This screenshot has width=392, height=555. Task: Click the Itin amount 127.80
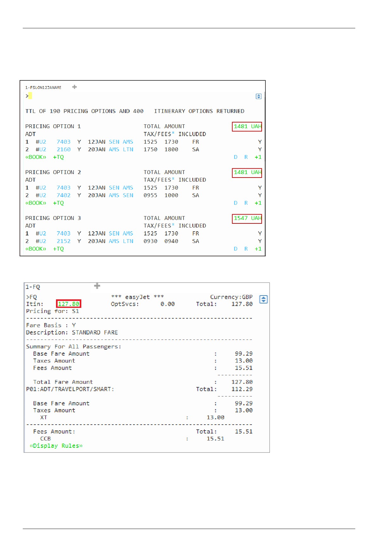(69, 304)
